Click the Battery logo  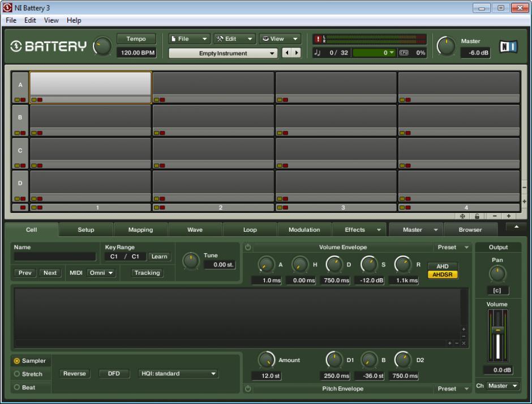(48, 46)
